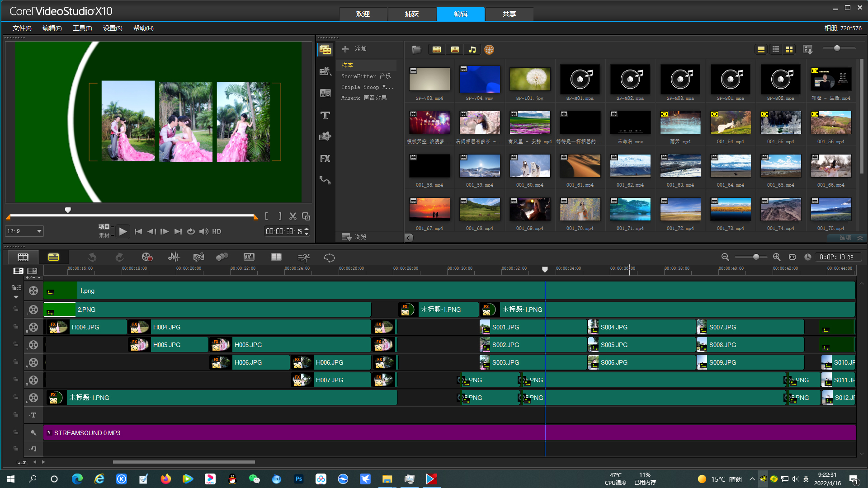Open the Graphics library panel
The width and height of the screenshot is (868, 488).
[325, 136]
